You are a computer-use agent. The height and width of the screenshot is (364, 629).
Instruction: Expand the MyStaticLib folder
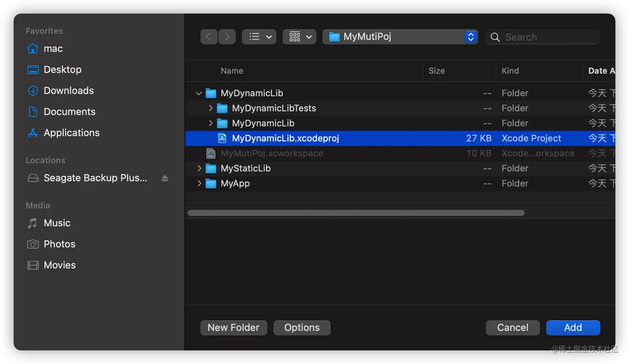(x=199, y=169)
